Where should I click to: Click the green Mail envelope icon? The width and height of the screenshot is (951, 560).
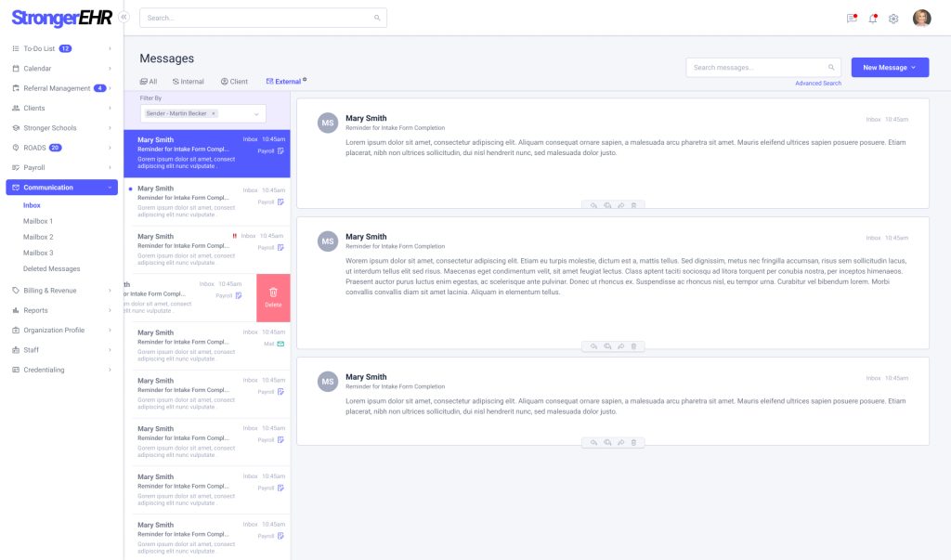pos(280,344)
